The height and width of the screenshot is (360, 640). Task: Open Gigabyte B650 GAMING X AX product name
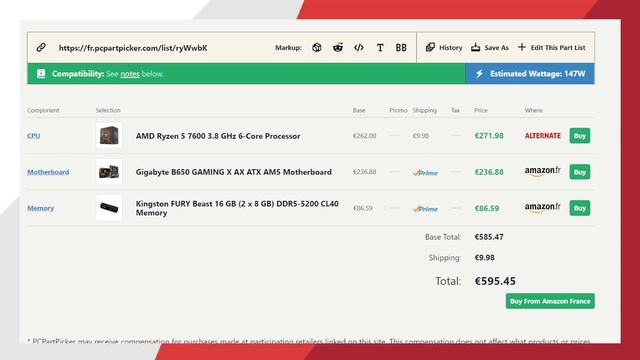pyautogui.click(x=233, y=172)
